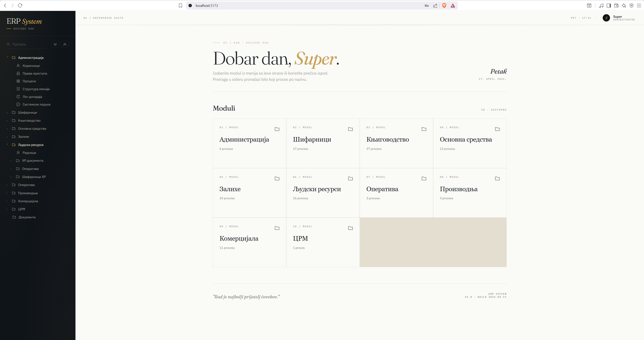Open the Залихе module card
The width and height of the screenshot is (644, 340).
coord(250,193)
